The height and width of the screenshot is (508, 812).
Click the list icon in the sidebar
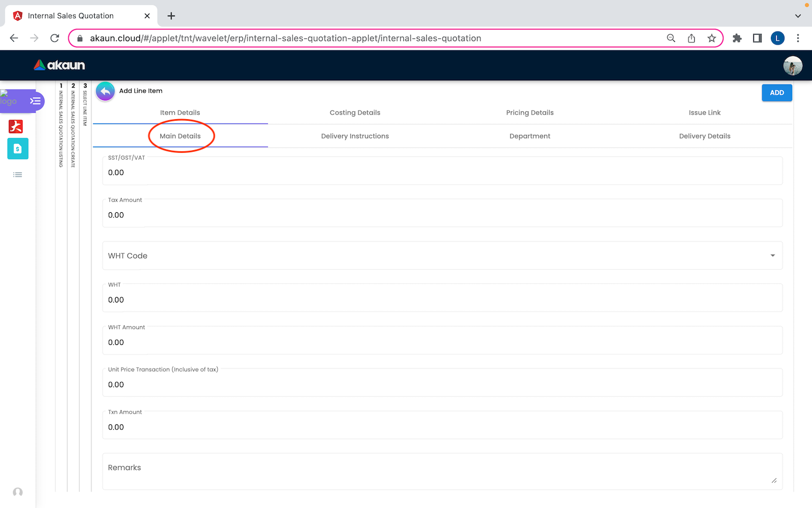[x=17, y=175]
